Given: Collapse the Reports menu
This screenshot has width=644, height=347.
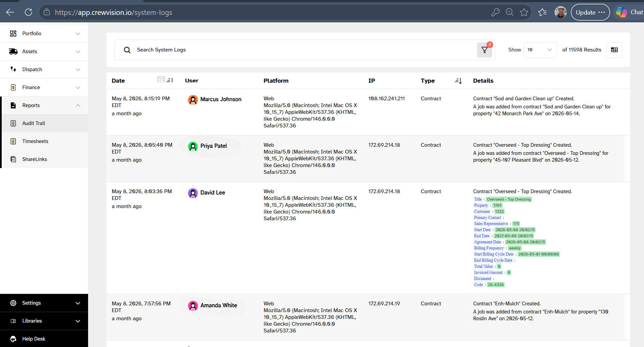Looking at the screenshot, I should tap(44, 105).
